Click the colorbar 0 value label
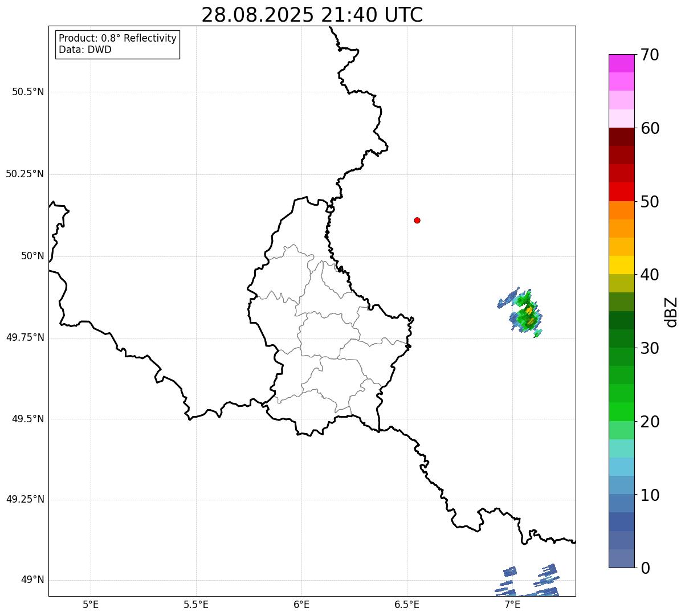685x616 pixels. (x=645, y=568)
